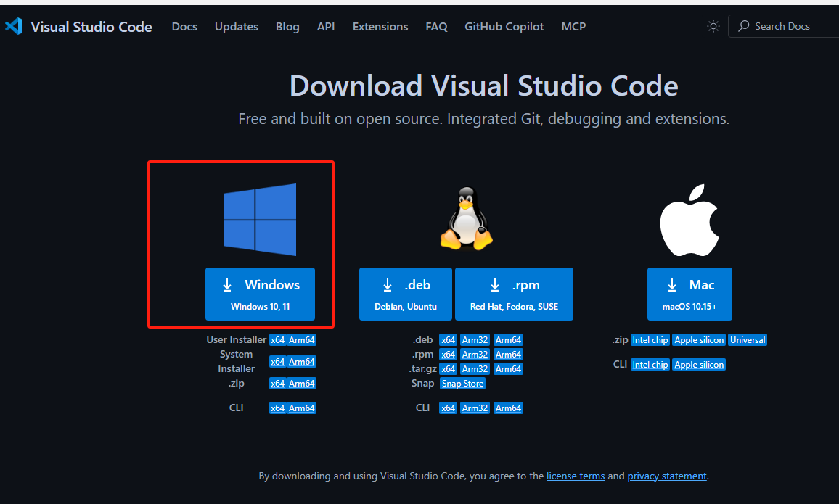Select Linux .deb Arm32 link

point(475,340)
